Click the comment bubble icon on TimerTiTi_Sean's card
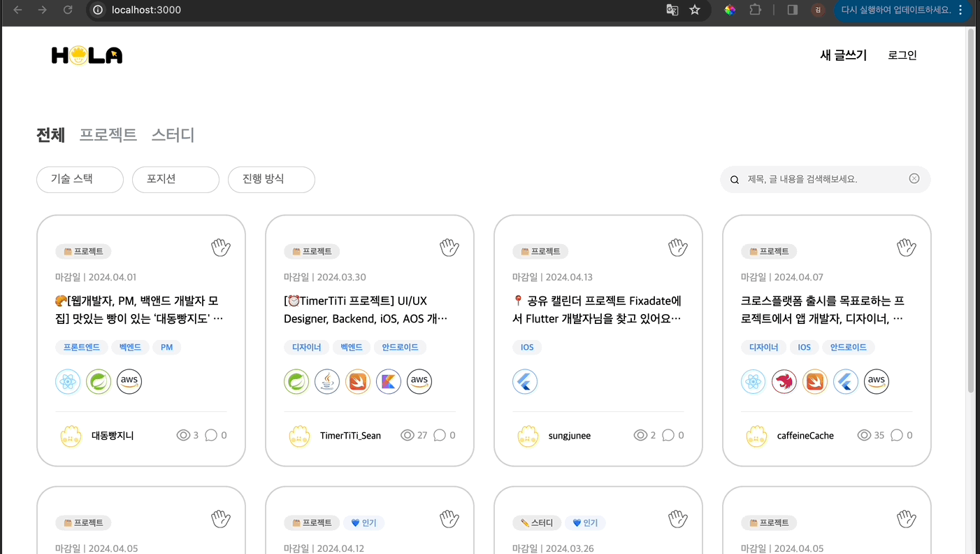Viewport: 980px width, 554px height. click(440, 435)
